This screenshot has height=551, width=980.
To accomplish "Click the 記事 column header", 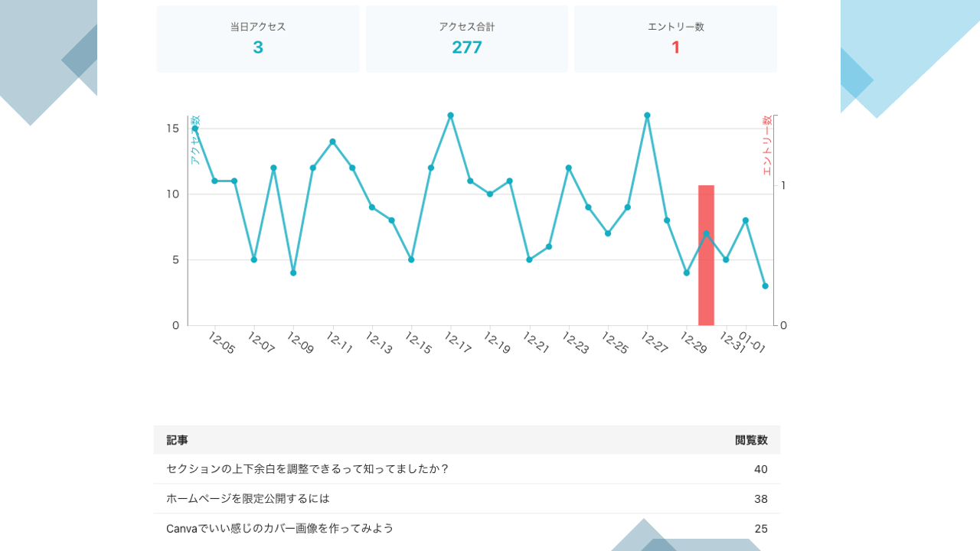I will (x=177, y=440).
